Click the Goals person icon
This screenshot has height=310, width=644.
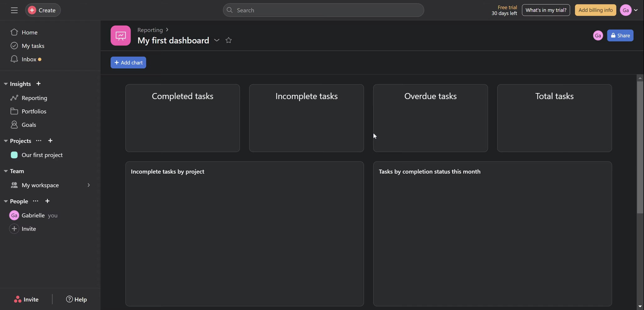pyautogui.click(x=14, y=125)
